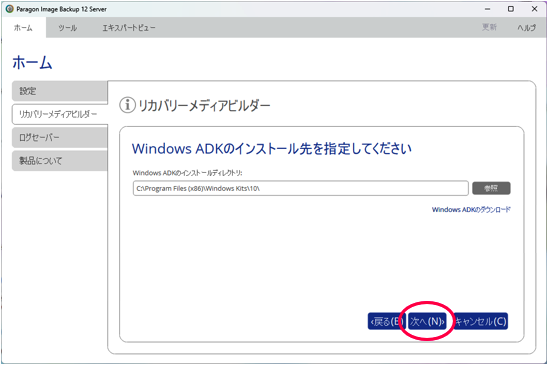Select 設定 in the sidebar

pyautogui.click(x=60, y=91)
